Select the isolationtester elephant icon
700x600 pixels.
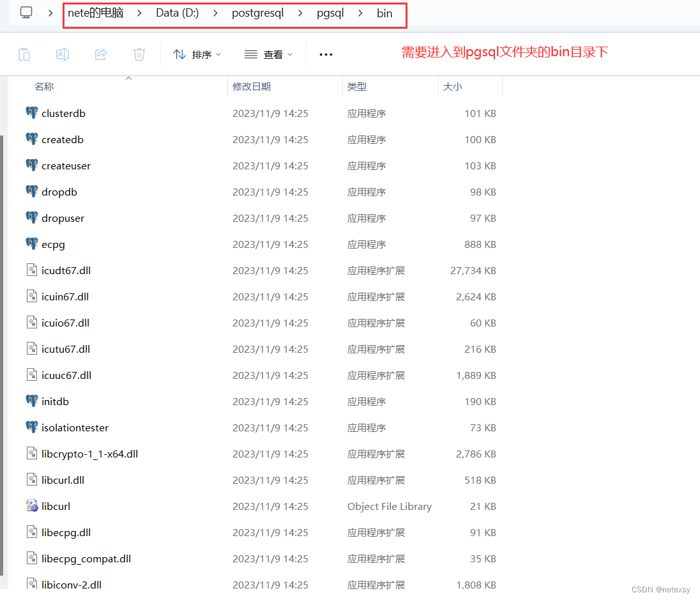pyautogui.click(x=32, y=427)
